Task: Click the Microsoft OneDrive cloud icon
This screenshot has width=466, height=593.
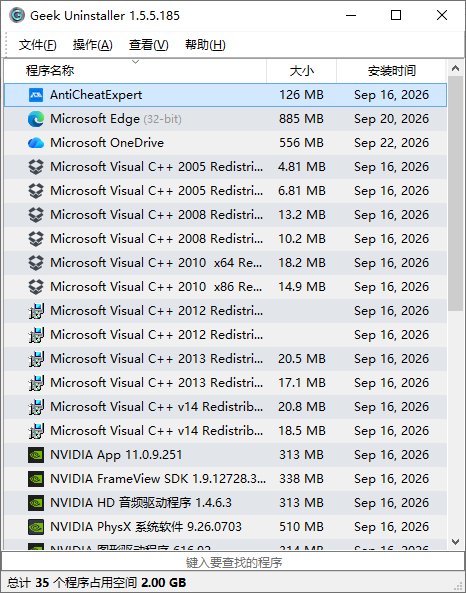Action: click(x=36, y=143)
